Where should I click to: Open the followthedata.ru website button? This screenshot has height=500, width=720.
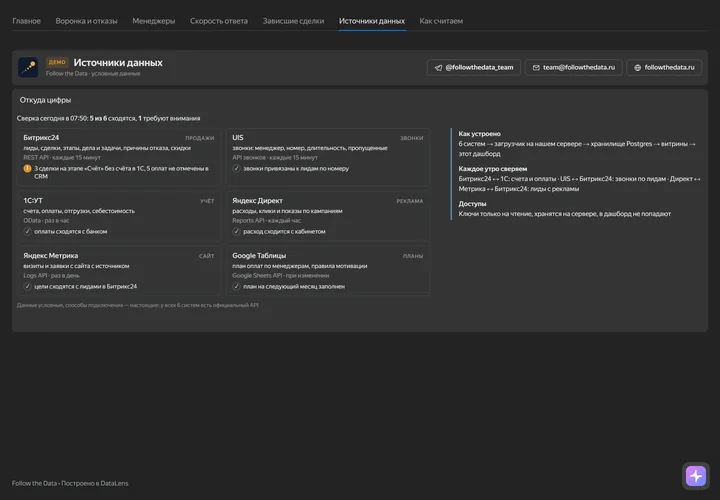[x=664, y=67]
